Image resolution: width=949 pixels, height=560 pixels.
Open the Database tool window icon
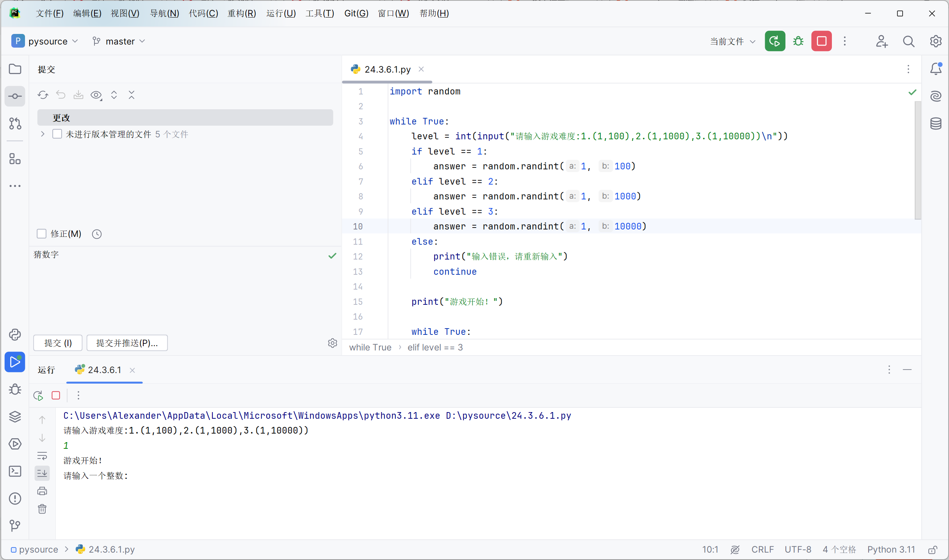coord(936,124)
